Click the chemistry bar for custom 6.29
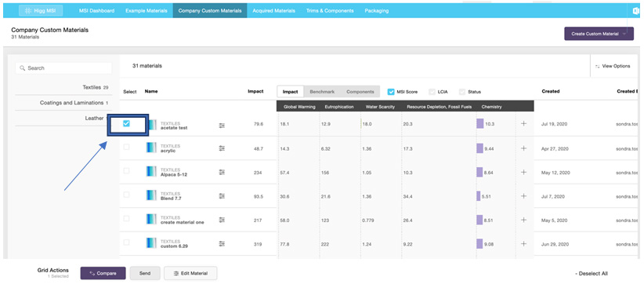 (479, 243)
